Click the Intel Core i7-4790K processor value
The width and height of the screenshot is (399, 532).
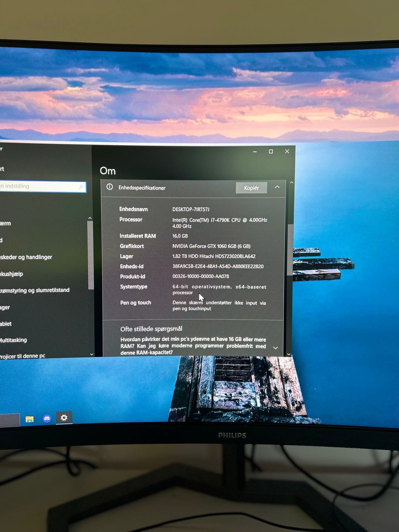click(219, 223)
